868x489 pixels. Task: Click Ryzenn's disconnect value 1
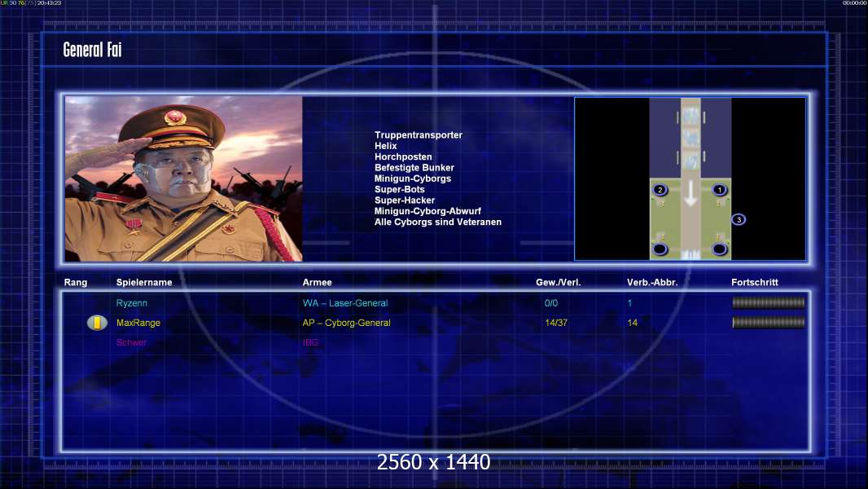pos(629,303)
